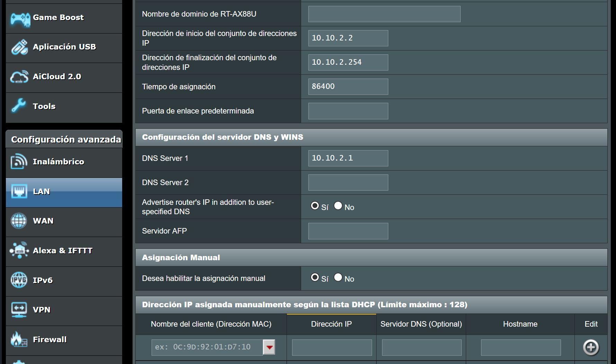
Task: Click the 'DNS Server 2' label
Action: [x=165, y=183]
